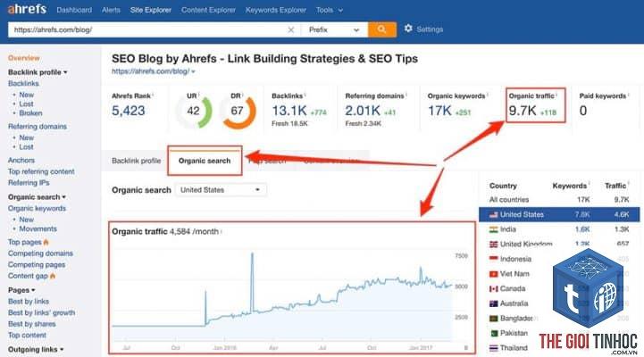Open Broken backlinks in sidebar
This screenshot has width=644, height=357.
click(x=30, y=112)
